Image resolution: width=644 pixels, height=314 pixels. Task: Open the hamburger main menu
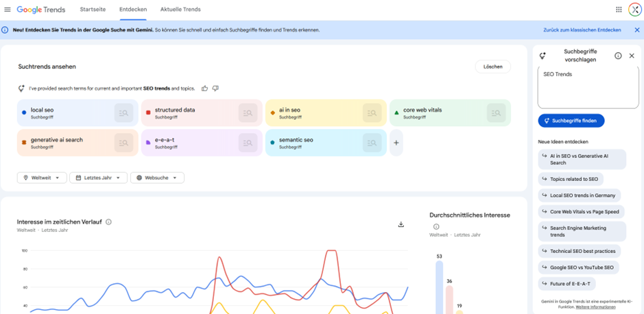[8, 10]
